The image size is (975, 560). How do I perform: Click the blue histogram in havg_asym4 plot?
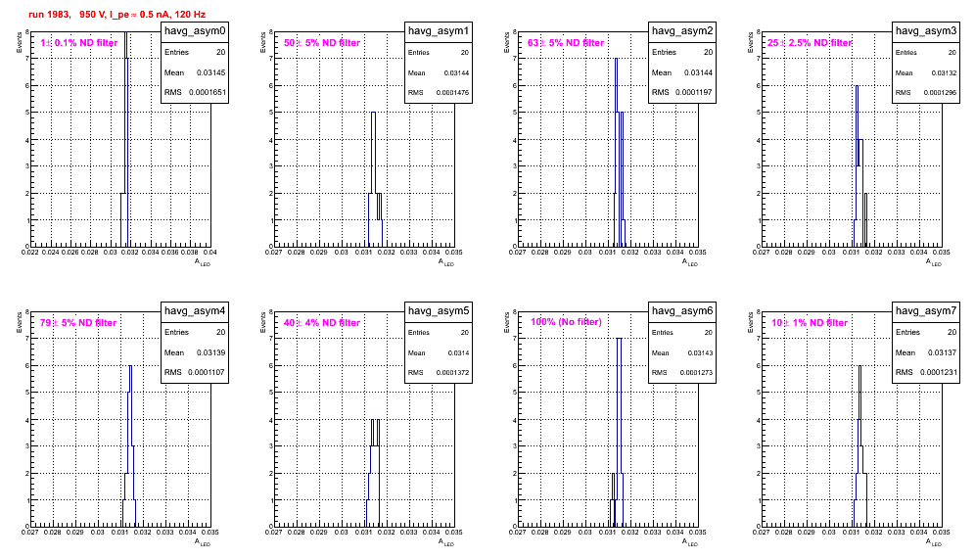pos(130,448)
